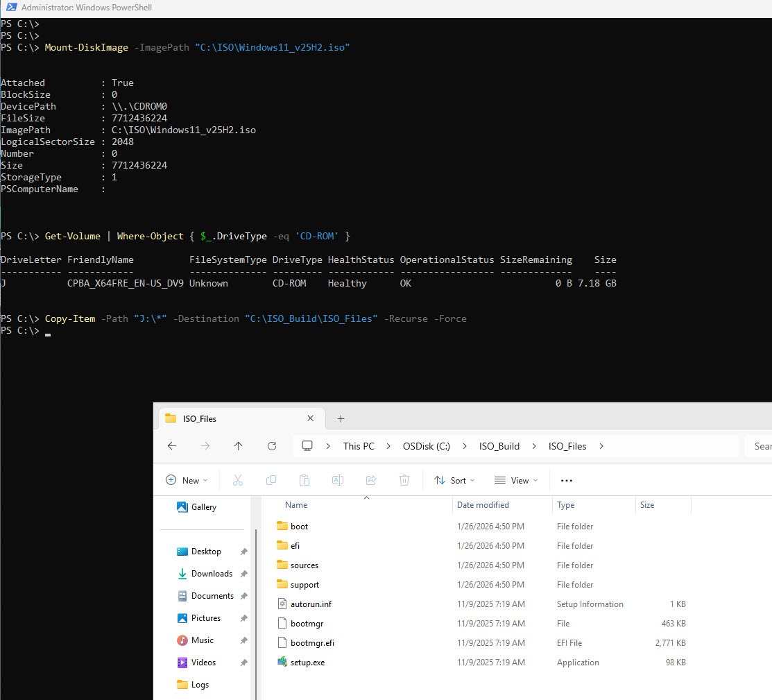This screenshot has width=772, height=700.
Task: Click the Cut scissors icon in toolbar
Action: click(x=238, y=480)
